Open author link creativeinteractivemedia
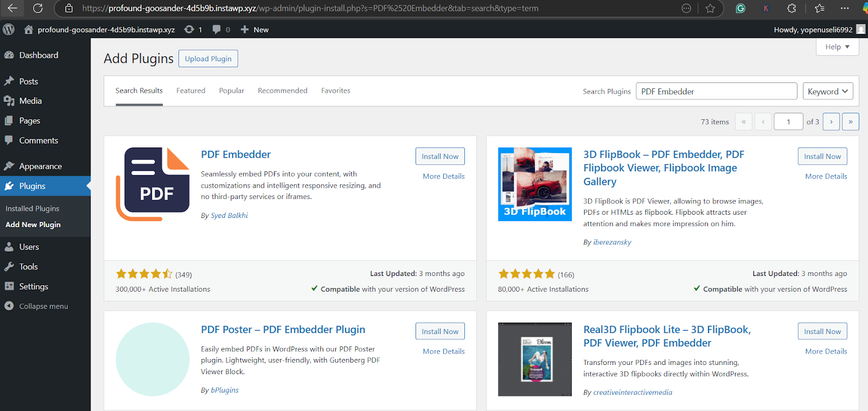 click(x=633, y=392)
